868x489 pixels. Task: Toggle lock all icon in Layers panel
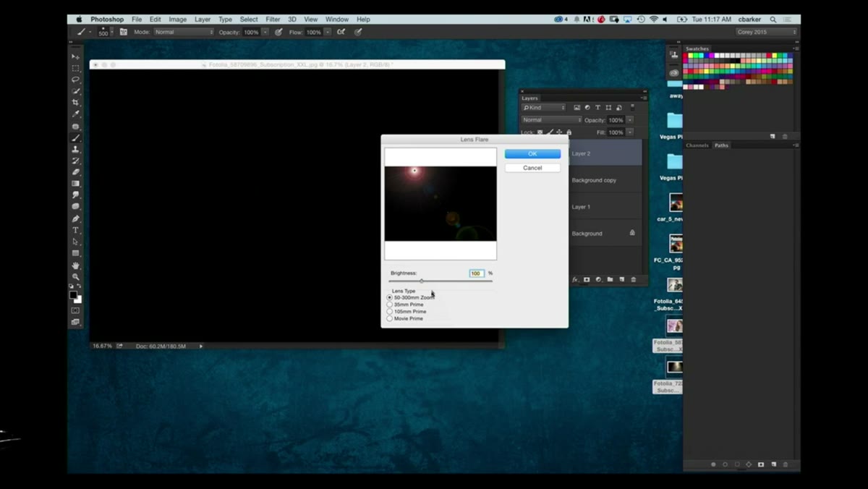click(569, 132)
